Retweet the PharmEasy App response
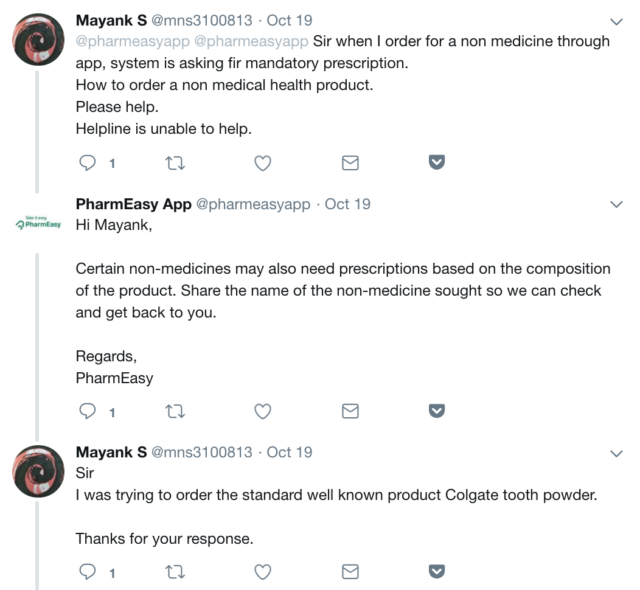Screen dimensions: 640x590 coord(175,411)
